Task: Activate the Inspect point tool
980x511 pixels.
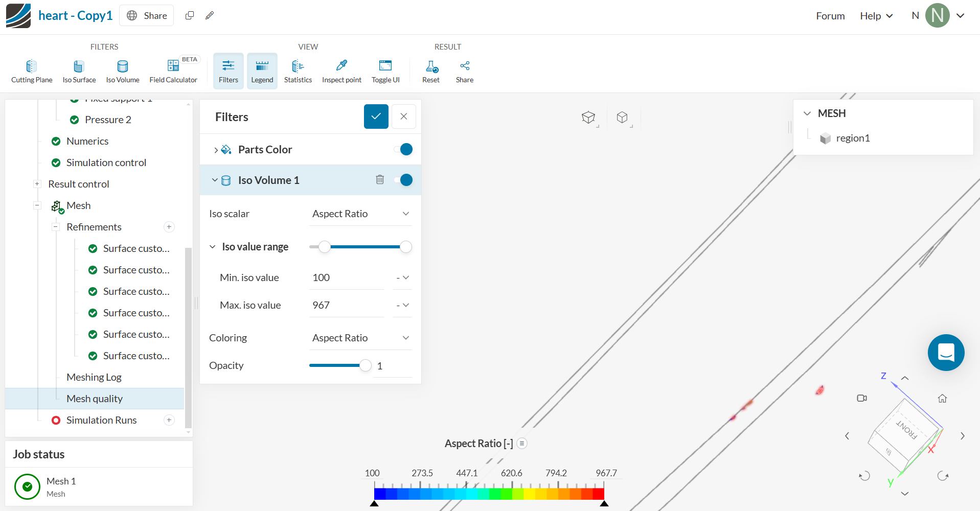Action: tap(341, 71)
